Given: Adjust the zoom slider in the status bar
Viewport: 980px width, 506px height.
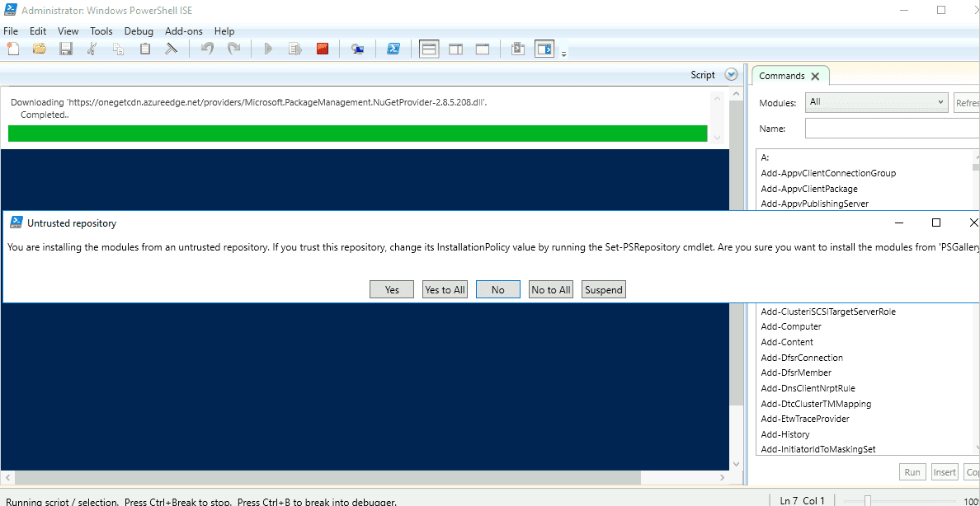Looking at the screenshot, I should click(x=868, y=500).
